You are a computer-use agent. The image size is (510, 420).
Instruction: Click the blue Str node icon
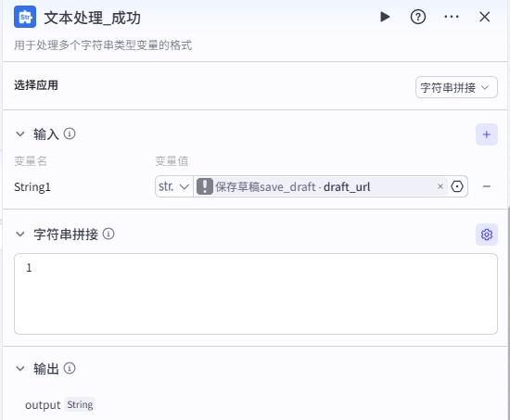pyautogui.click(x=25, y=17)
